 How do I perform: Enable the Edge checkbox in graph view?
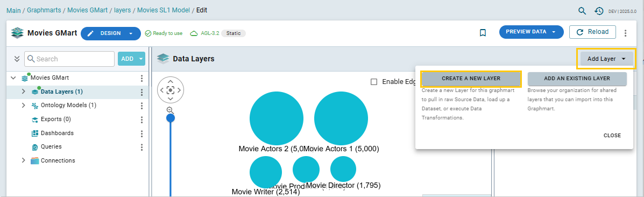click(374, 81)
